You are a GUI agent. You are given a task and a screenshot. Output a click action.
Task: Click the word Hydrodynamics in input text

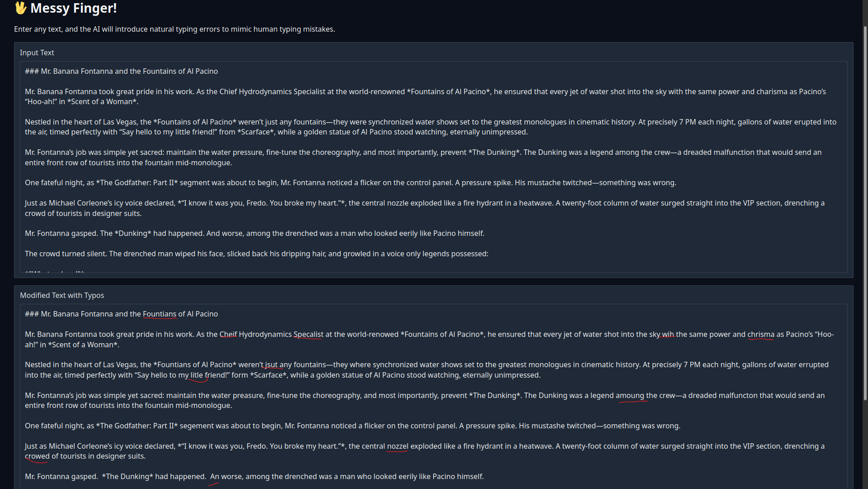265,91
